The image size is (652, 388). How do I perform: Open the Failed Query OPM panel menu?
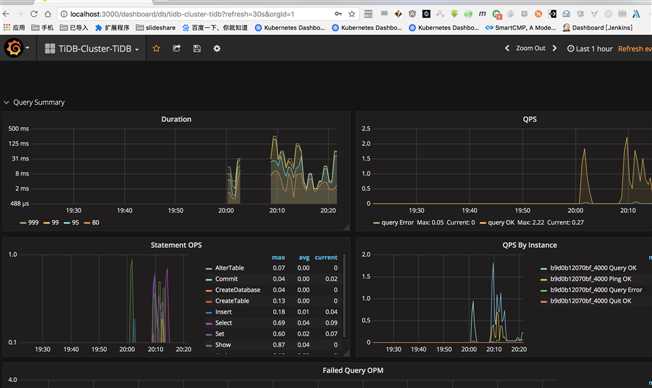(353, 370)
